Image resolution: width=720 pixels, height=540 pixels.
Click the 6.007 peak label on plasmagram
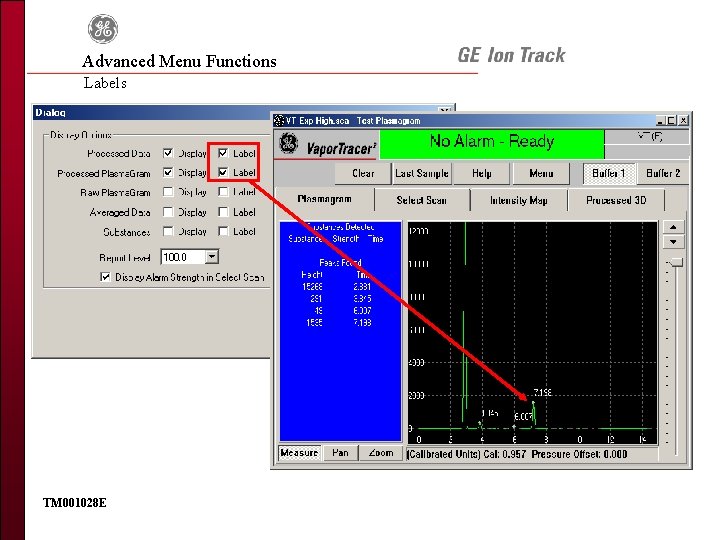pyautogui.click(x=523, y=416)
